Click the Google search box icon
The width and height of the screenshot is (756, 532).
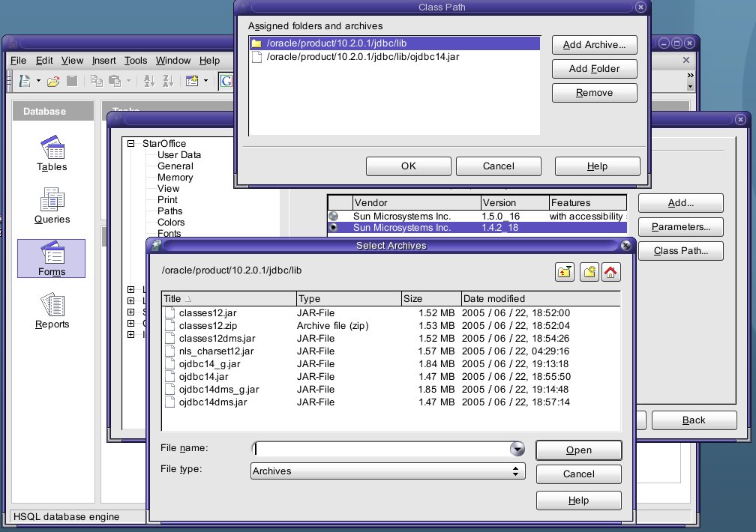point(226,81)
